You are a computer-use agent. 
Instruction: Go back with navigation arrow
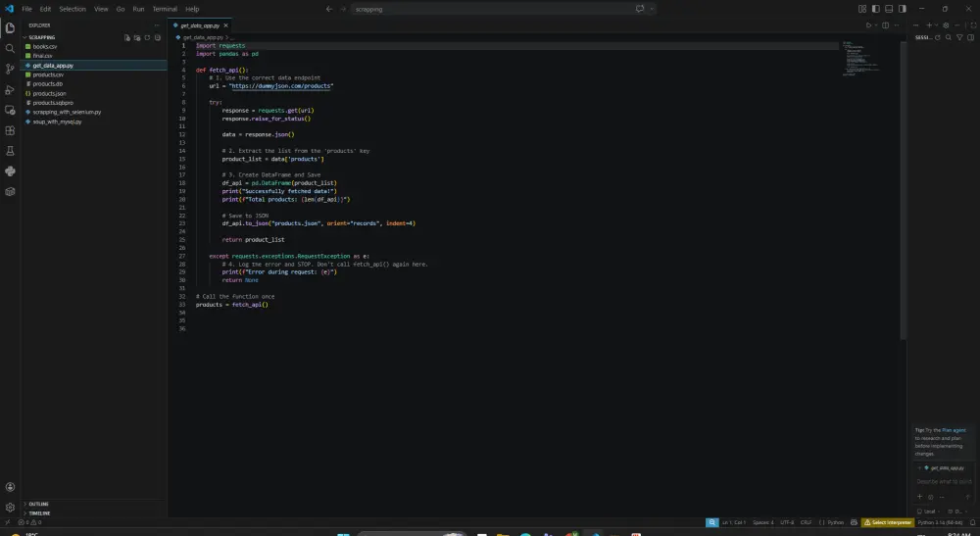[x=329, y=9]
